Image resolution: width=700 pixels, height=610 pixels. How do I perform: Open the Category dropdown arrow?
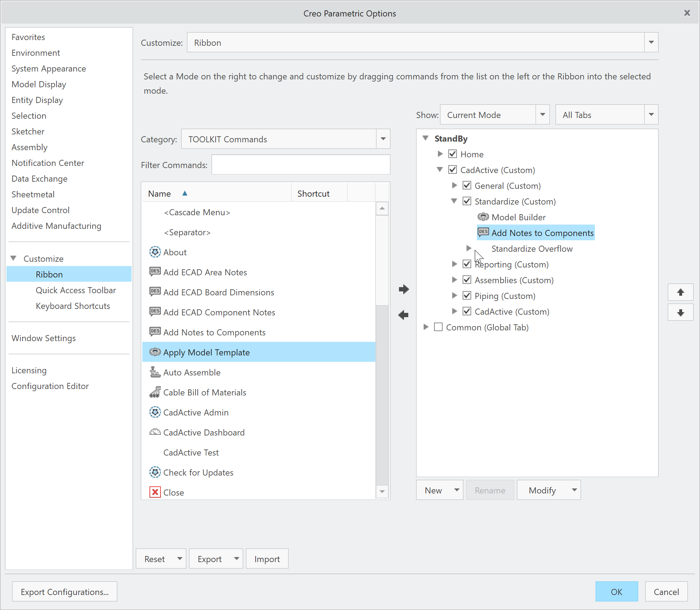click(x=383, y=139)
